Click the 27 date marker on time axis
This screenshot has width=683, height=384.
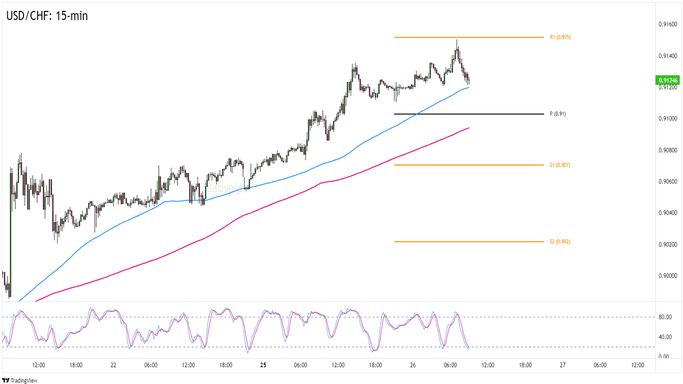click(563, 365)
